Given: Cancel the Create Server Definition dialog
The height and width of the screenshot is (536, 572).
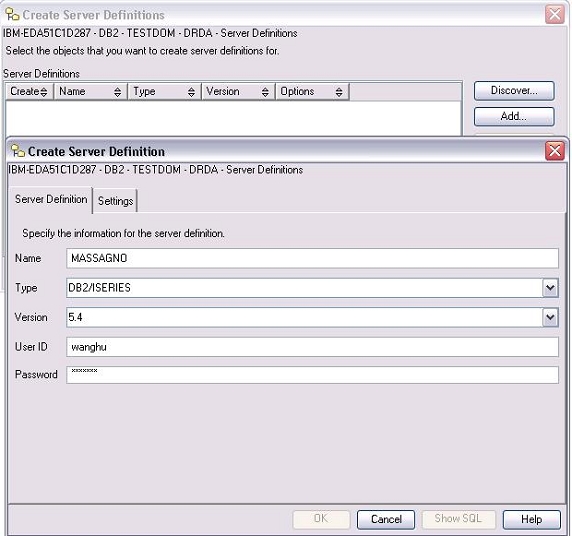Looking at the screenshot, I should point(386,519).
